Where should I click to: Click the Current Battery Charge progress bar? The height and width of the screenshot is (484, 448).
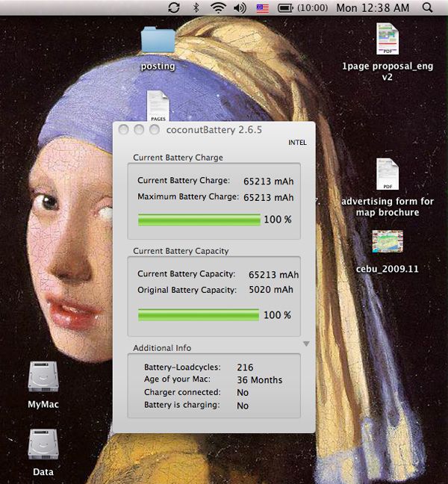tap(199, 220)
